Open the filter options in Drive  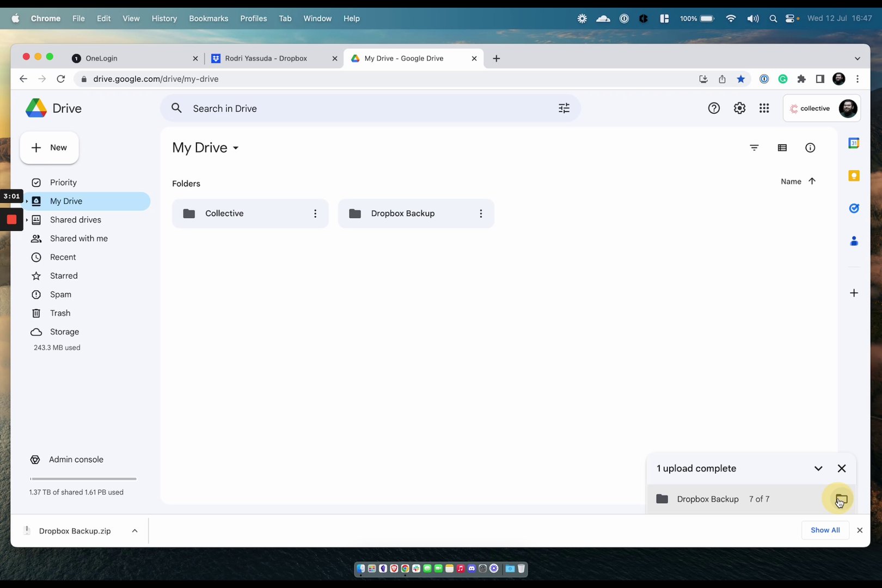pos(754,148)
